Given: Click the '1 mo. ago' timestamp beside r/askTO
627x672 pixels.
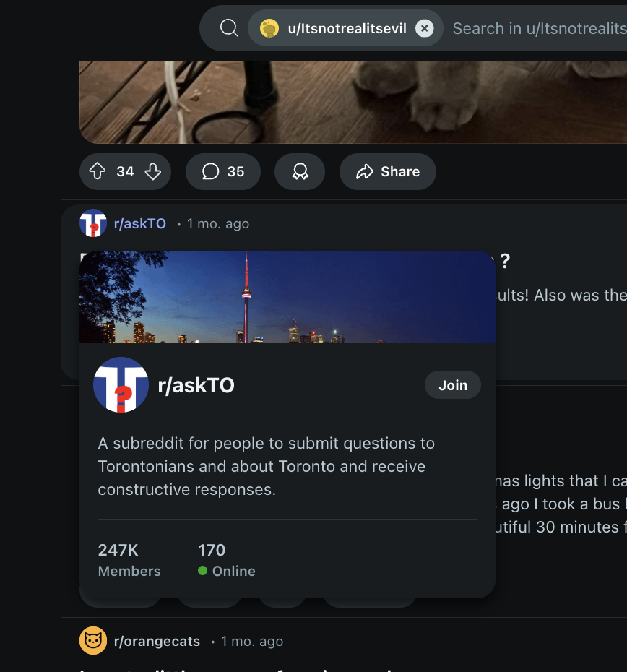Looking at the screenshot, I should point(217,223).
